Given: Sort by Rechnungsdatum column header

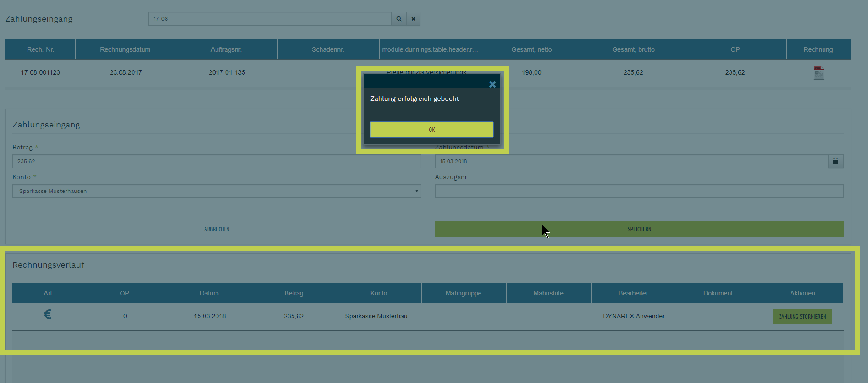Looking at the screenshot, I should point(125,49).
